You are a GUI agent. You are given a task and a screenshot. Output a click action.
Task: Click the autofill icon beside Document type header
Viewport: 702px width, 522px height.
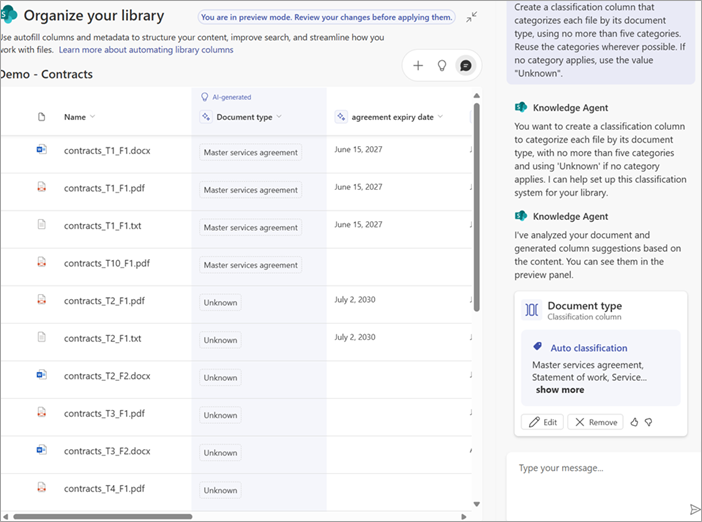[x=206, y=117]
